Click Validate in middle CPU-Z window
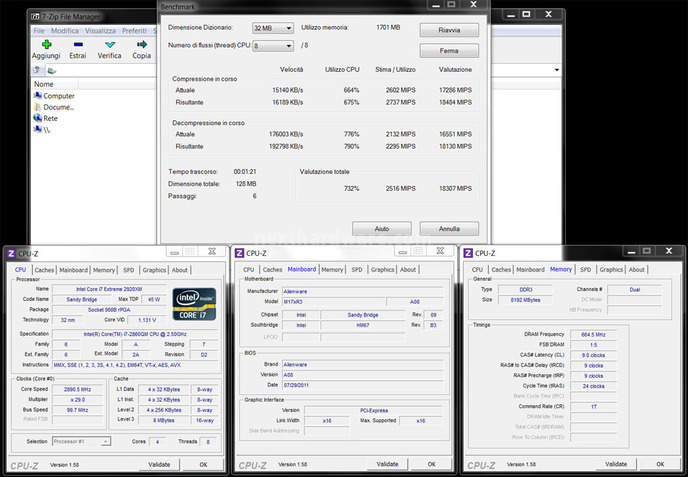 click(x=387, y=464)
